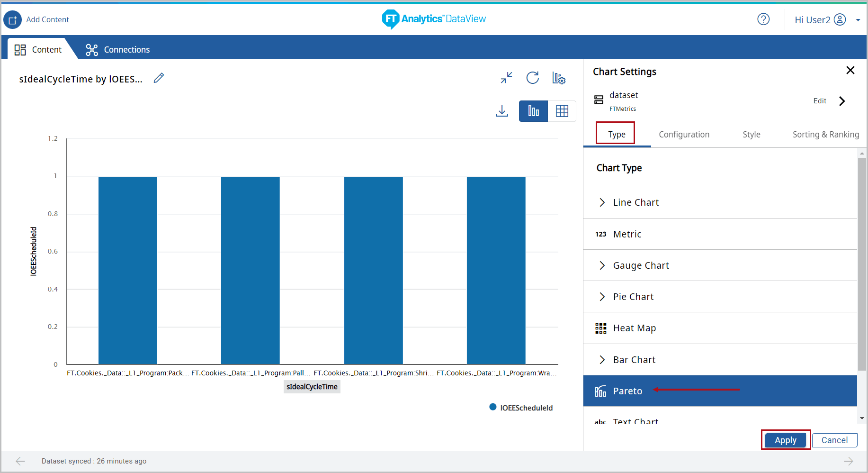Collapse the chart with minimize arrows icon
Image resolution: width=868 pixels, height=473 pixels.
507,78
